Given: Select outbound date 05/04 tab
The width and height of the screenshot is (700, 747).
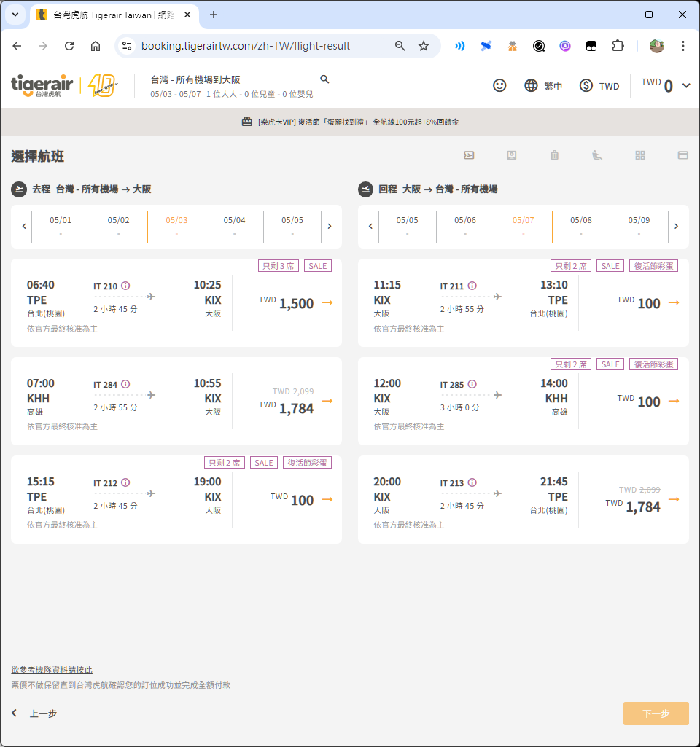Looking at the screenshot, I should [234, 225].
